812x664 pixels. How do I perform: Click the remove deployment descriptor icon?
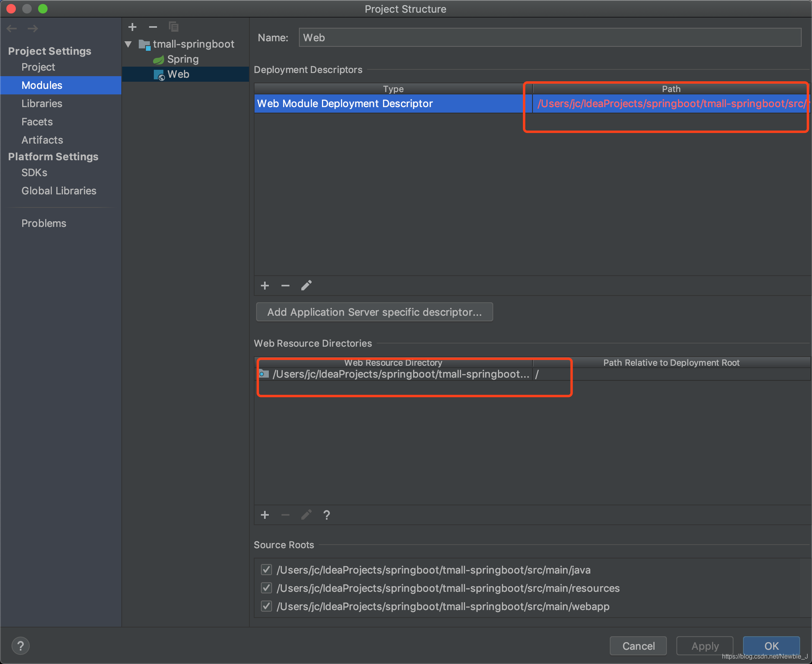pyautogui.click(x=284, y=286)
